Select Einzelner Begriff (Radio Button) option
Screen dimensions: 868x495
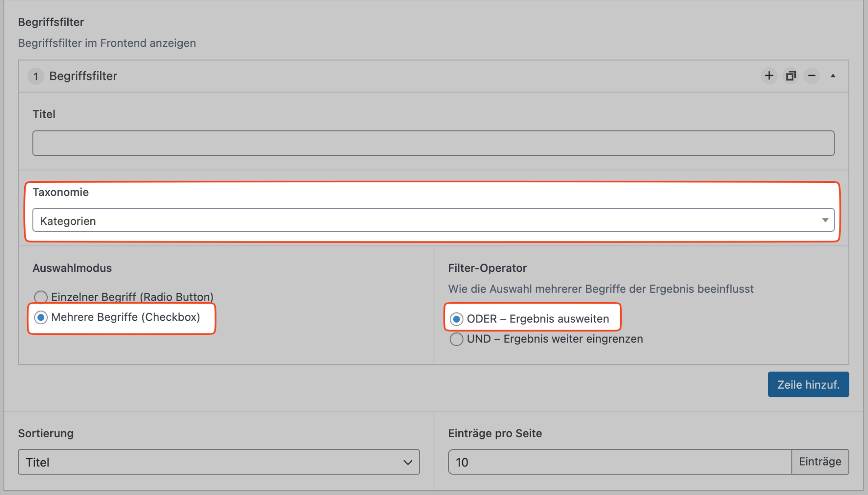41,297
